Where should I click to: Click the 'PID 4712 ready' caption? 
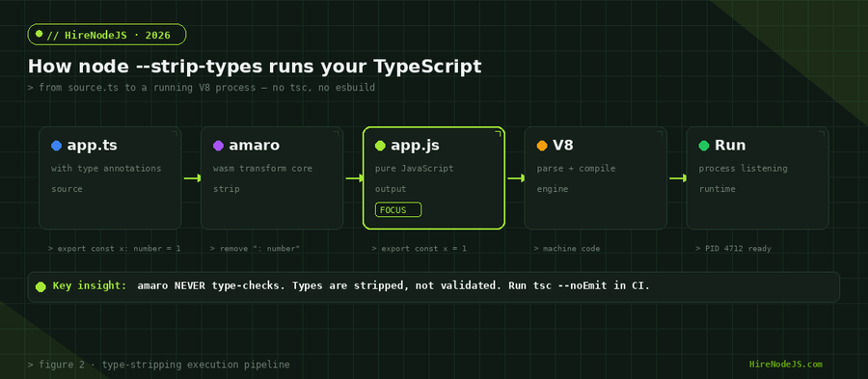734,249
